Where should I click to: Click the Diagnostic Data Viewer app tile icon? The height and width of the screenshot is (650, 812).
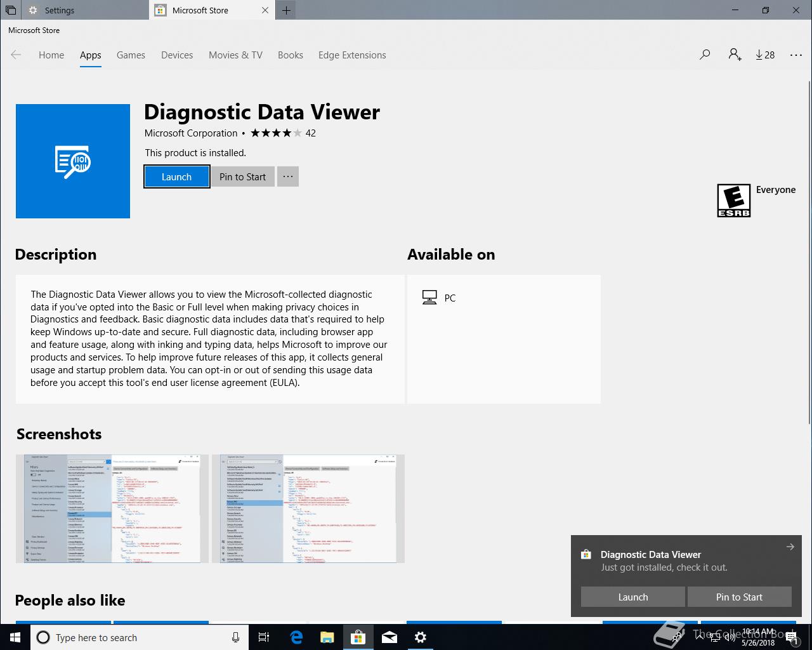(73, 161)
